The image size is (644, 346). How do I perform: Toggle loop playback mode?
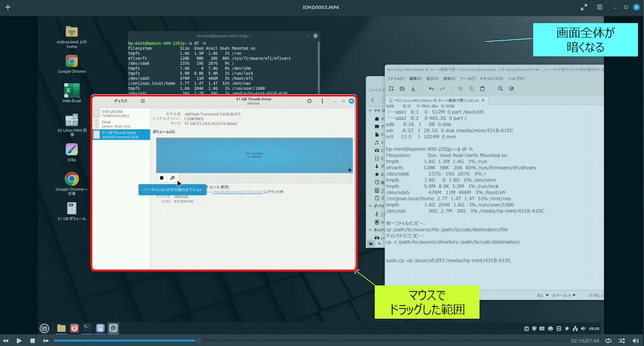click(608, 340)
